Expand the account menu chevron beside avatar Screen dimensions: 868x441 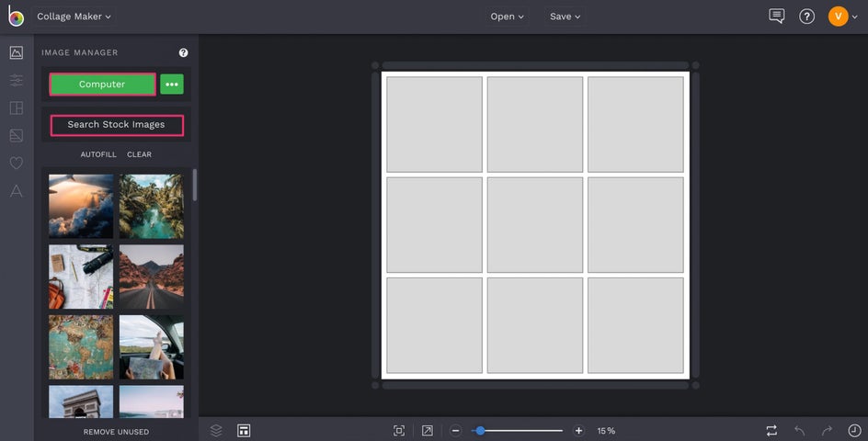[x=855, y=17]
